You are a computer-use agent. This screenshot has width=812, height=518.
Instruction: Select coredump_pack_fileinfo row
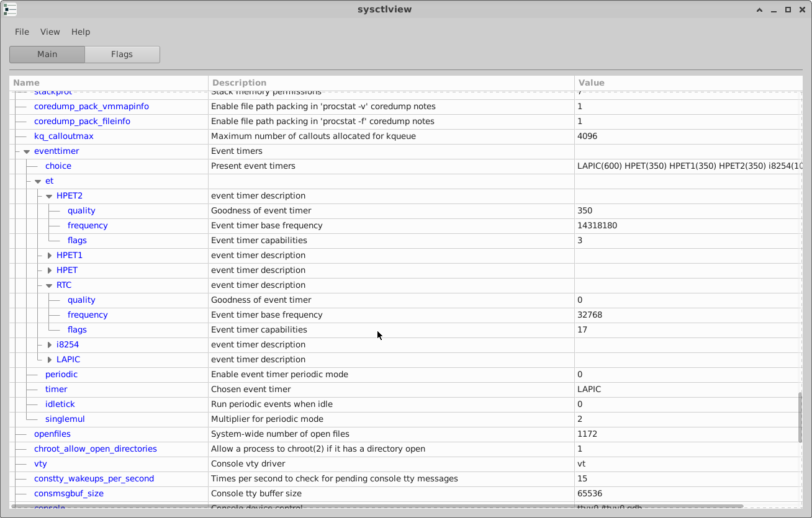coord(82,122)
